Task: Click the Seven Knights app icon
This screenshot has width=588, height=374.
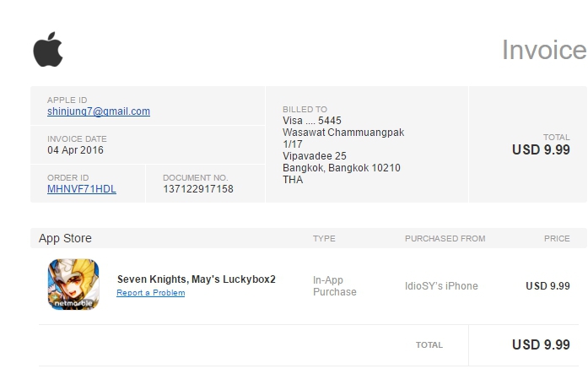Action: tap(73, 283)
